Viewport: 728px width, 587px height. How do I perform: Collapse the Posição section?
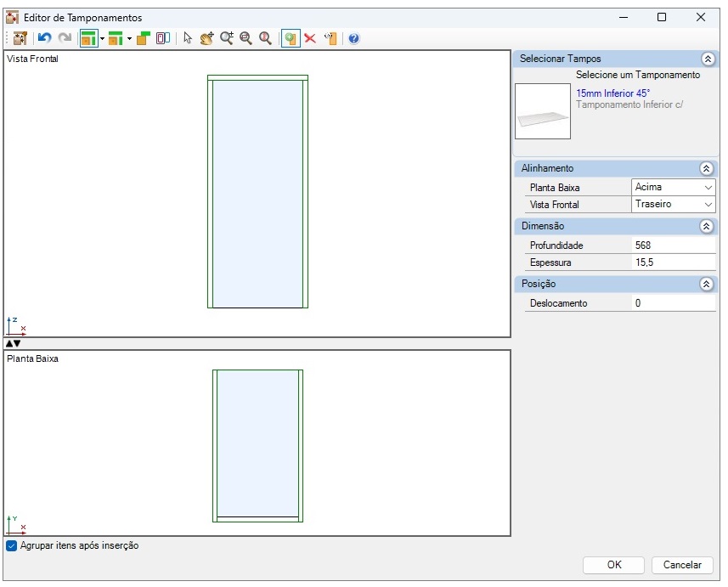[x=707, y=285]
